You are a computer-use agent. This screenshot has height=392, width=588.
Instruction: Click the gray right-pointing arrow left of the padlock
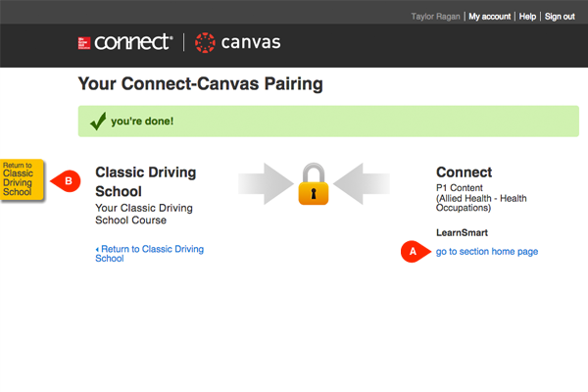tap(264, 183)
